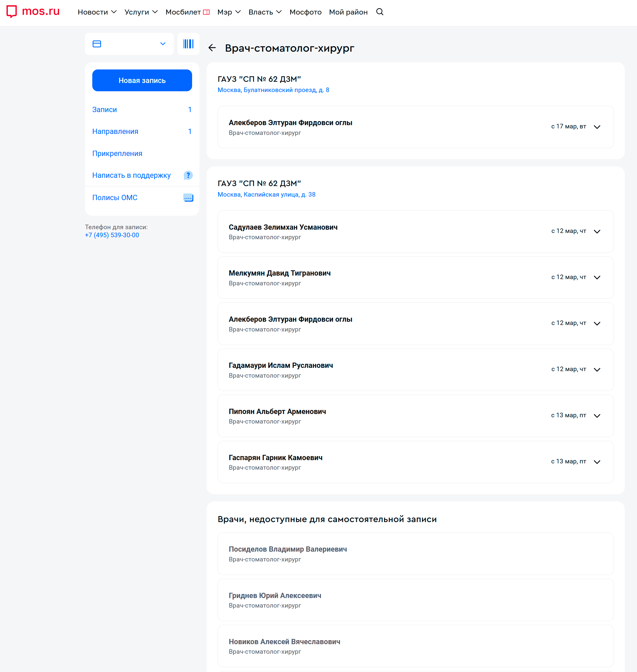Click date label с 13 мар, пт for Пипоян

(569, 415)
